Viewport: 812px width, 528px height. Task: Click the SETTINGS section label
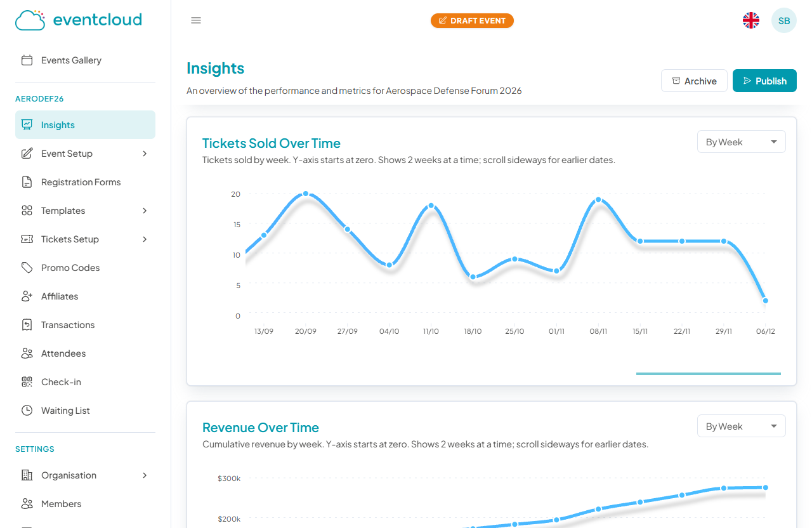pos(35,449)
